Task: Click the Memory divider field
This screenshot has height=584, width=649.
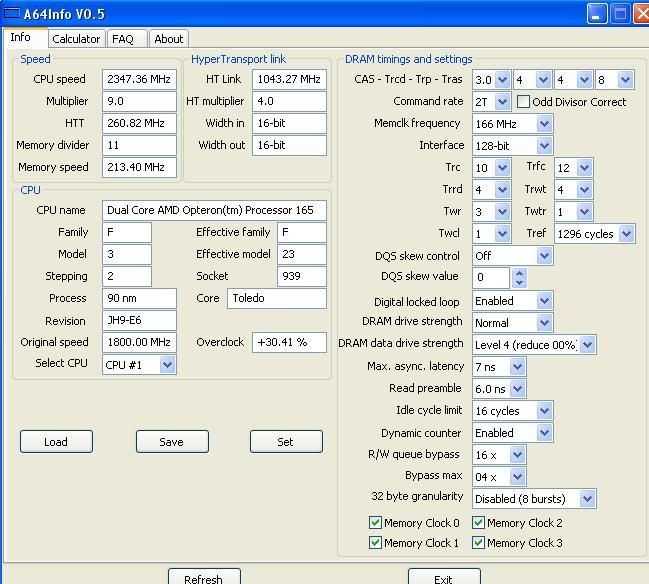Action: point(139,145)
